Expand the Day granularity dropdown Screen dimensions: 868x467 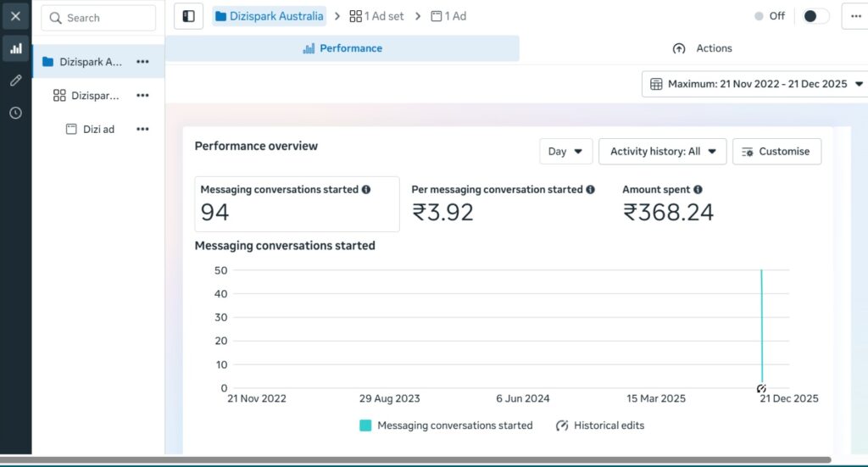[565, 152]
